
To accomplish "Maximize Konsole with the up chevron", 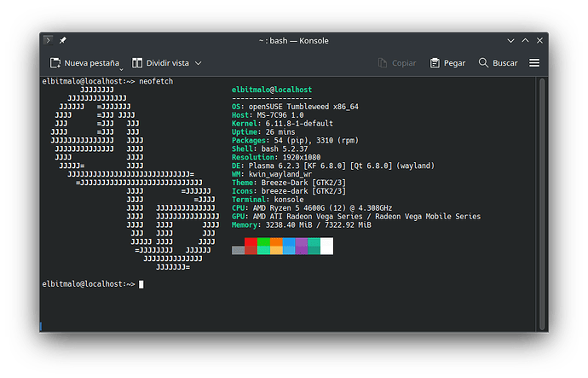I will click(526, 40).
